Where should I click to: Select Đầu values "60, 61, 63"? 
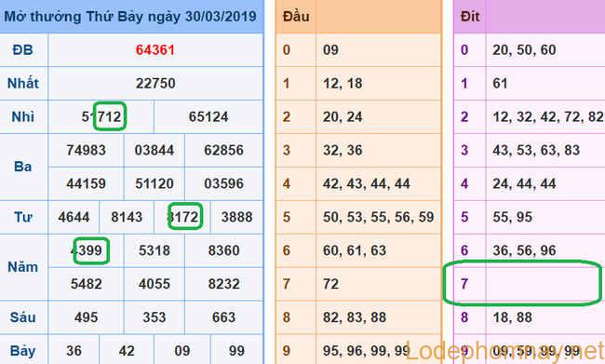click(x=355, y=250)
